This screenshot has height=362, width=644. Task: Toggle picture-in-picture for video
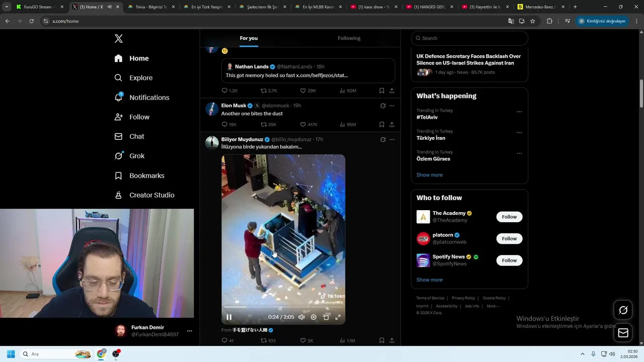tap(326, 317)
